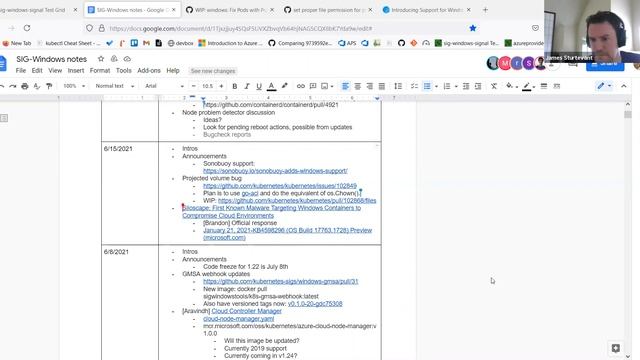This screenshot has height=360, width=640.
Task: Click the Redo arrow icon
Action: [13, 86]
